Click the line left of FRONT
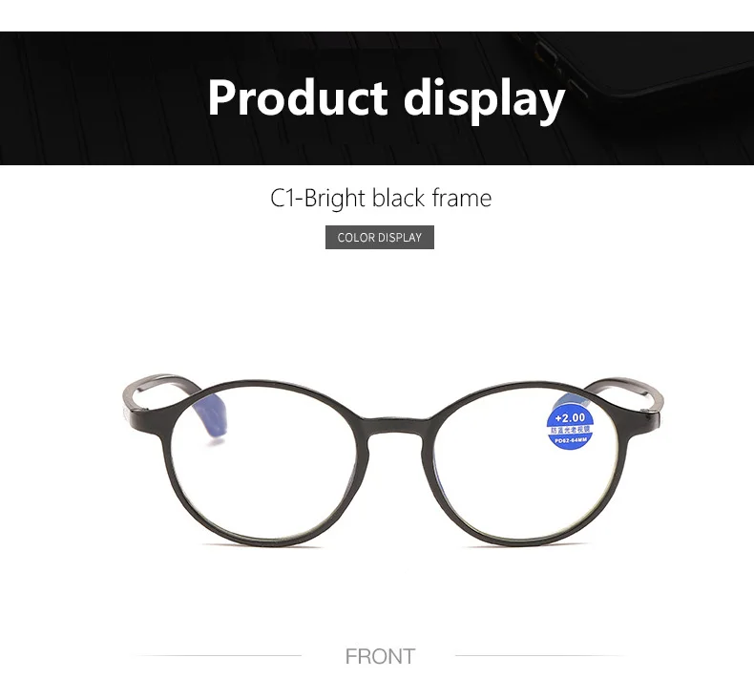The height and width of the screenshot is (700, 754). [218, 655]
